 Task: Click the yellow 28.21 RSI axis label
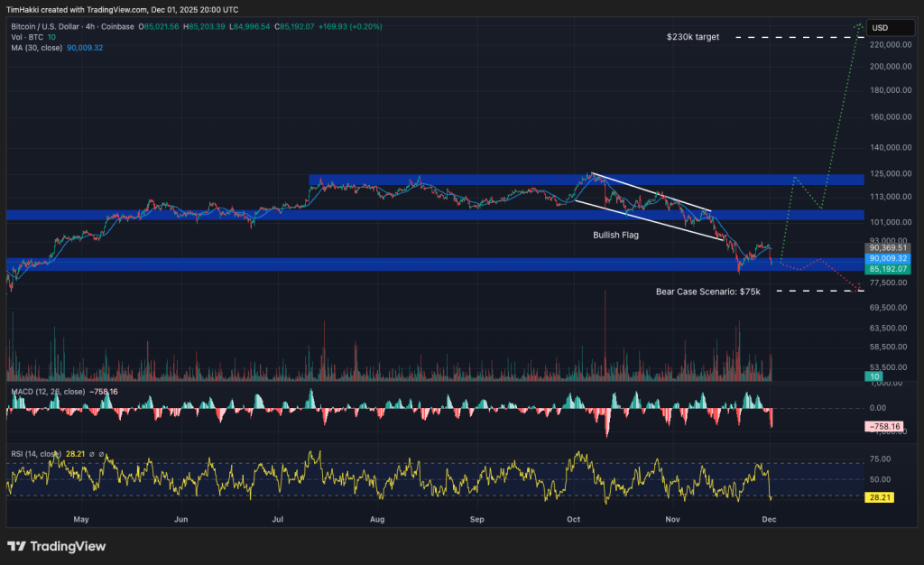pos(879,497)
